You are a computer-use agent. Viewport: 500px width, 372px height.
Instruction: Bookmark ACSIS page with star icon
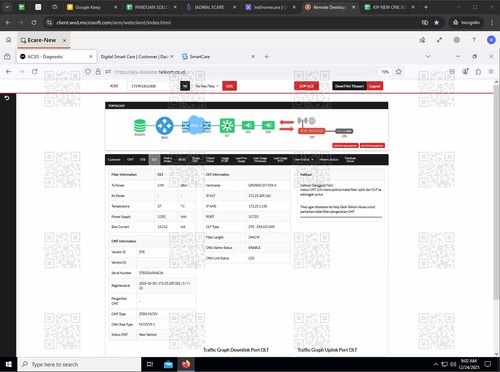(x=399, y=72)
